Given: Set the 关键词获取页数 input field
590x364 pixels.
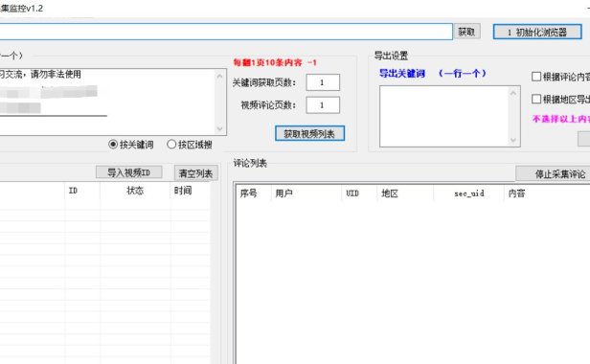Looking at the screenshot, I should (x=323, y=82).
